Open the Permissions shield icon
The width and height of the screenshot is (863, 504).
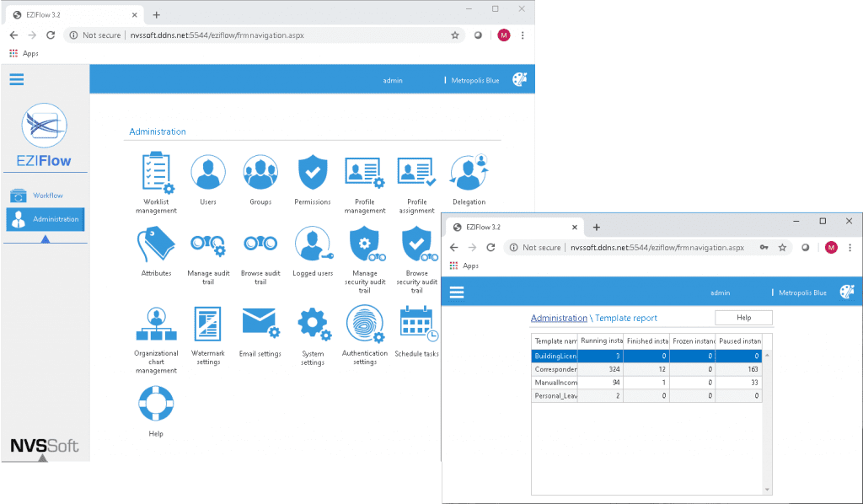pos(313,173)
